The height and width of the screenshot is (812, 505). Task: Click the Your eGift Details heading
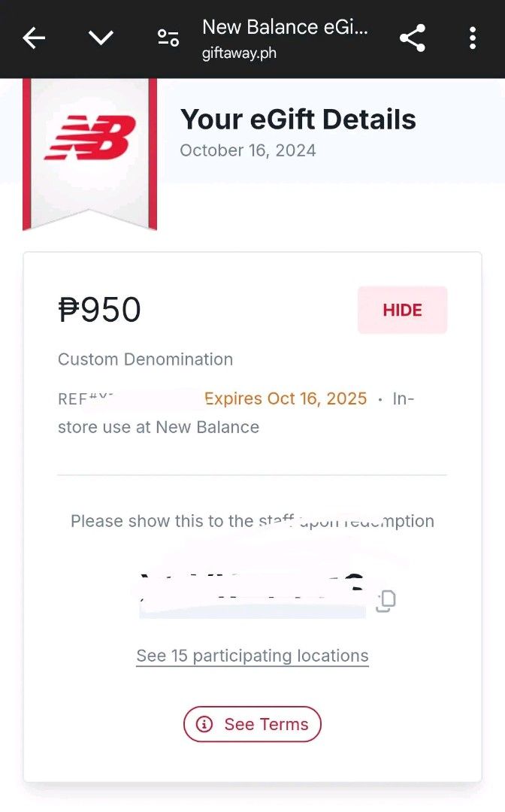298,119
